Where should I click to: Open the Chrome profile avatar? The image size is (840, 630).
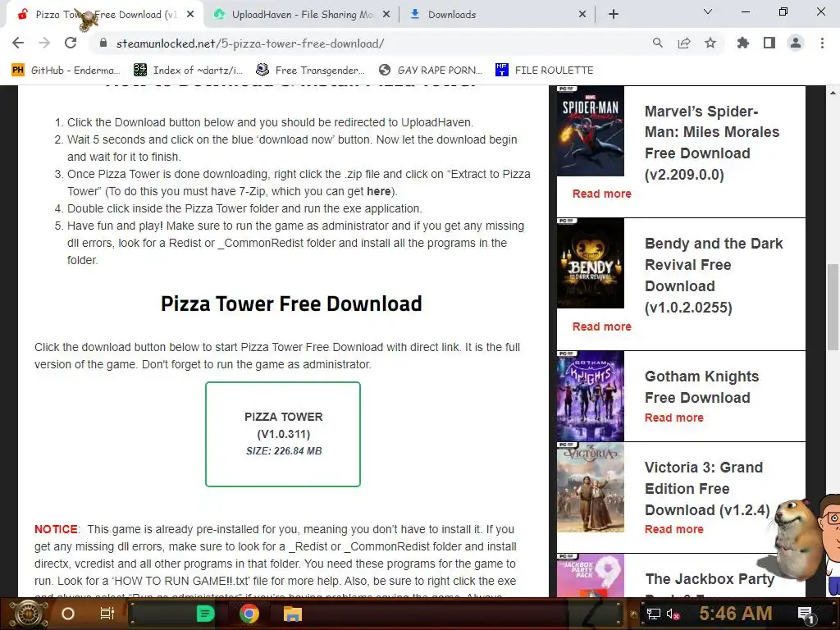796,43
